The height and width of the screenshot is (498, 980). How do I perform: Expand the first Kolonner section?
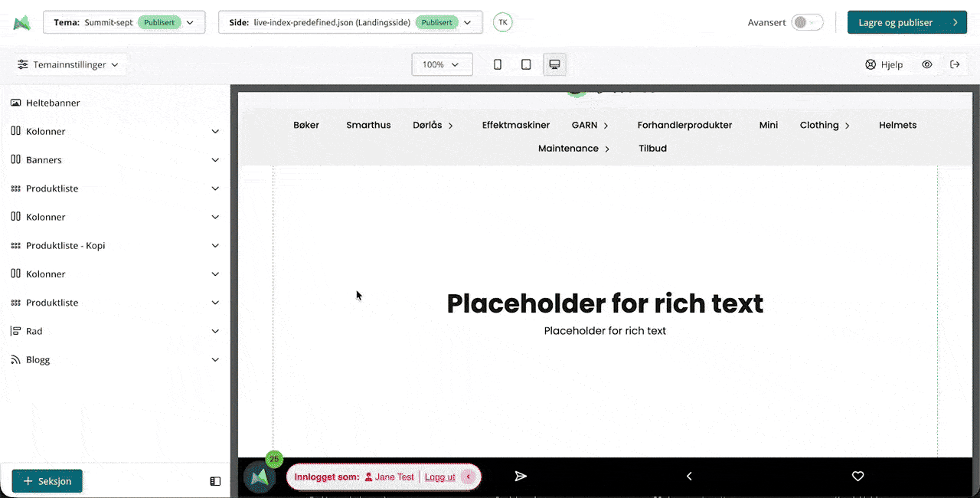click(x=215, y=132)
